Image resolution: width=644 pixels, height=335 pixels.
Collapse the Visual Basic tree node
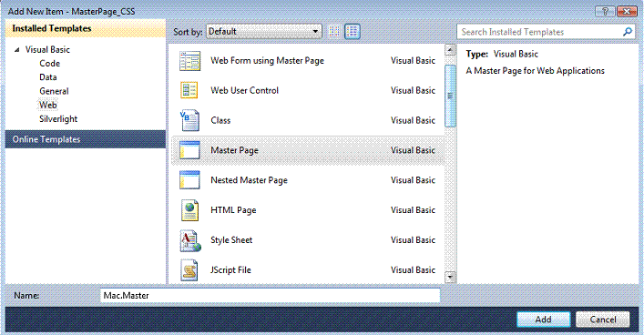coord(16,50)
